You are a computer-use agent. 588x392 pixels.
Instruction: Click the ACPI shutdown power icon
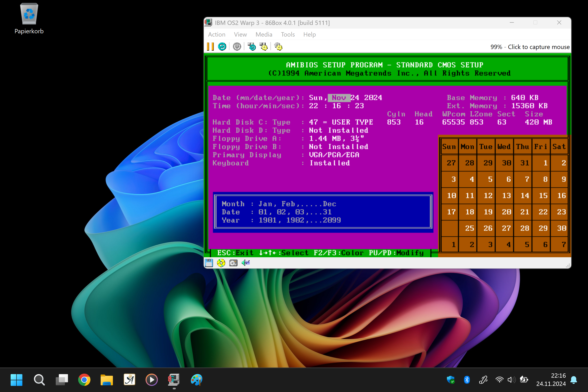click(237, 47)
